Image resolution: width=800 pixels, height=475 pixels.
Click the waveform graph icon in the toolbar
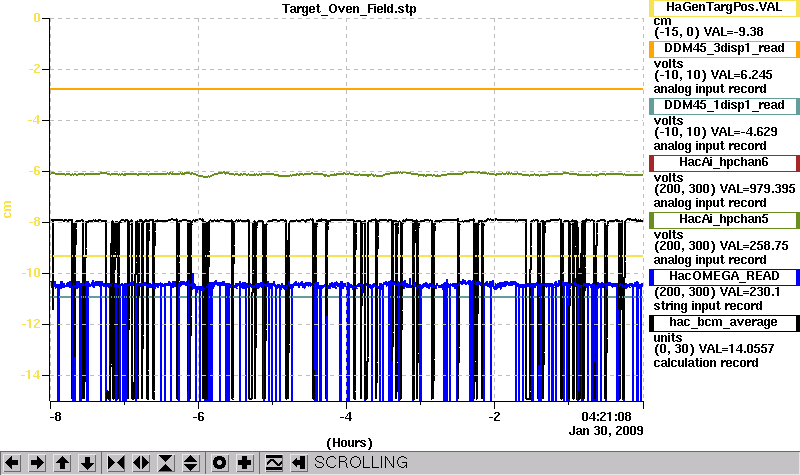point(274,463)
